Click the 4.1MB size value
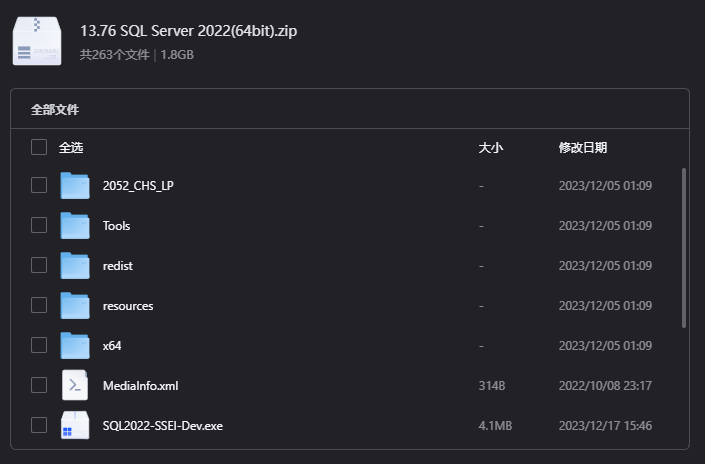This screenshot has height=464, width=705. point(495,426)
